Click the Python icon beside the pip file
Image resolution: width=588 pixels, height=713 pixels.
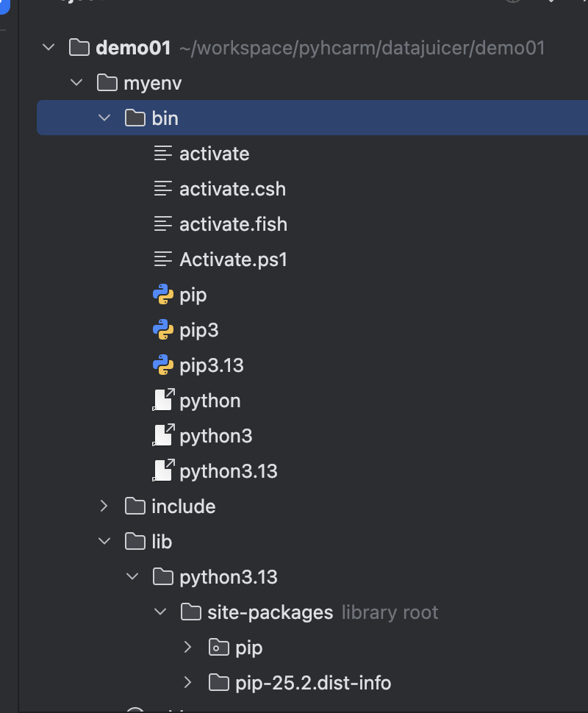(x=163, y=295)
